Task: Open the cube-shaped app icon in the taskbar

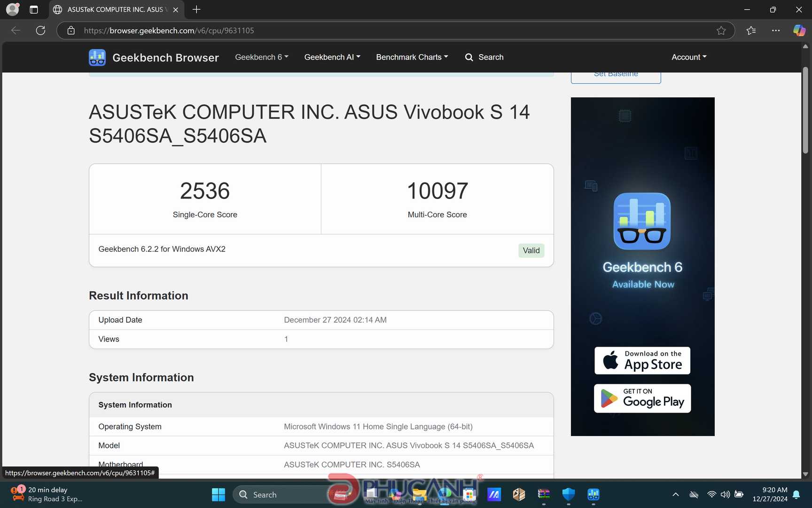Action: tap(519, 494)
